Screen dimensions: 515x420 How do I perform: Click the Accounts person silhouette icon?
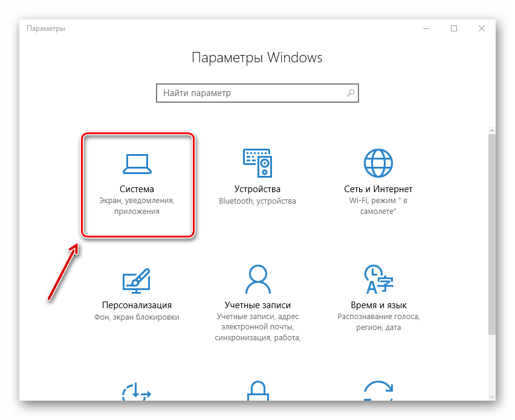point(257,279)
